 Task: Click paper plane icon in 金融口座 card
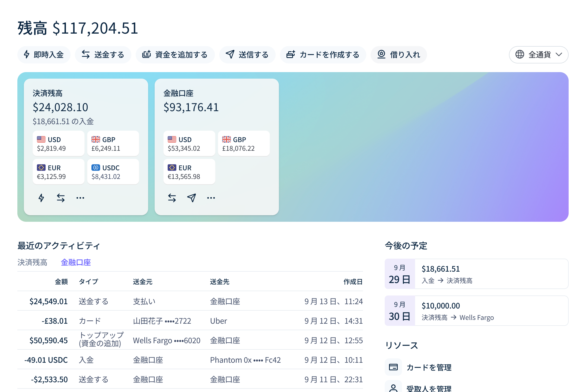pos(192,198)
